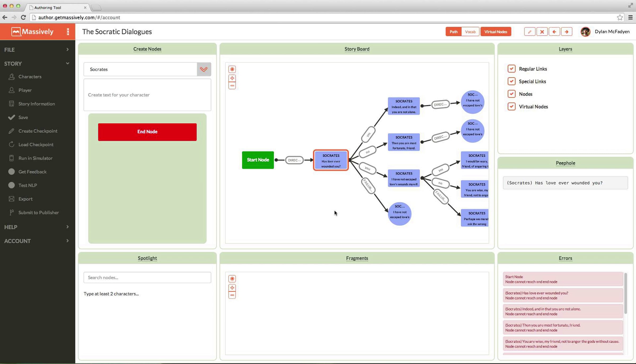Click the pencil edit icon in the header
636x364 pixels.
(529, 32)
